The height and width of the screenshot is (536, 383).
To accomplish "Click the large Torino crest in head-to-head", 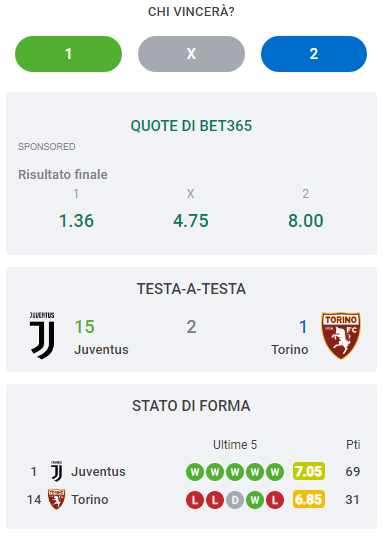I will pyautogui.click(x=341, y=335).
